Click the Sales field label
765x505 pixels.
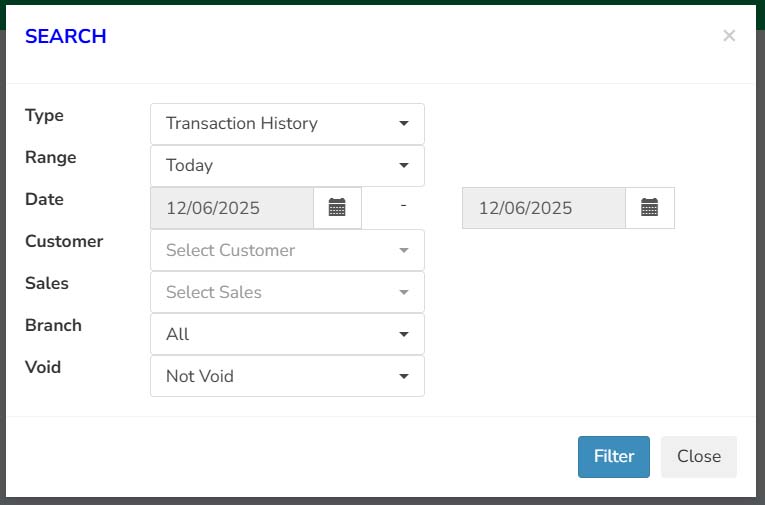click(47, 283)
